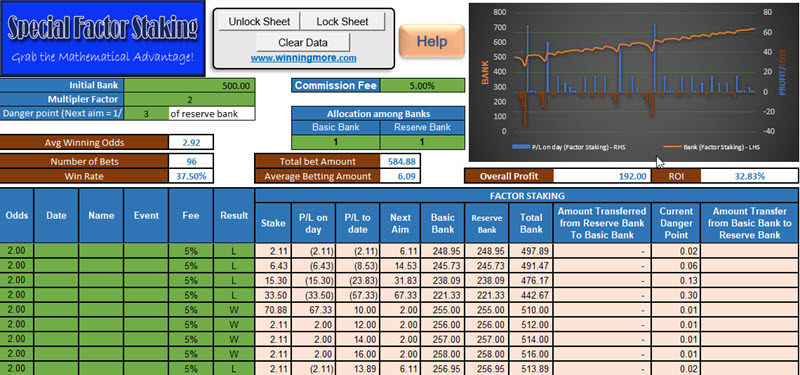The width and height of the screenshot is (800, 375).
Task: Click the Overall Profit value 192.00
Action: click(602, 176)
